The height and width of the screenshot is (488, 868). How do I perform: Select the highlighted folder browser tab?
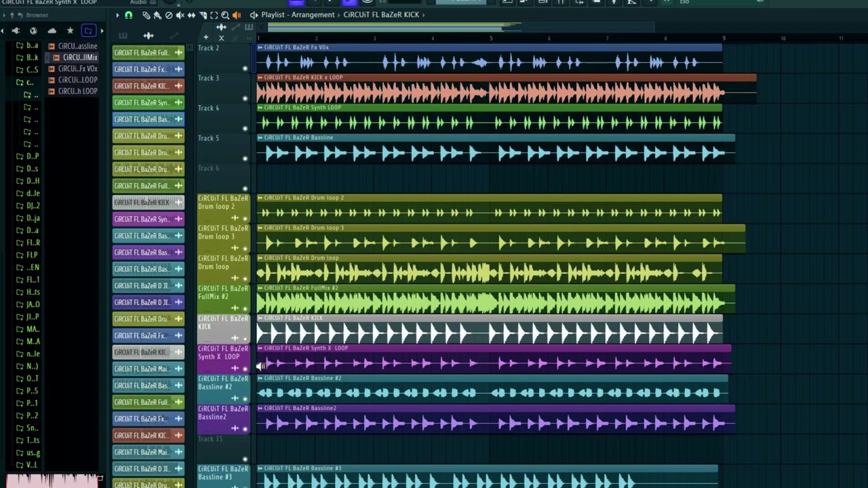(88, 30)
